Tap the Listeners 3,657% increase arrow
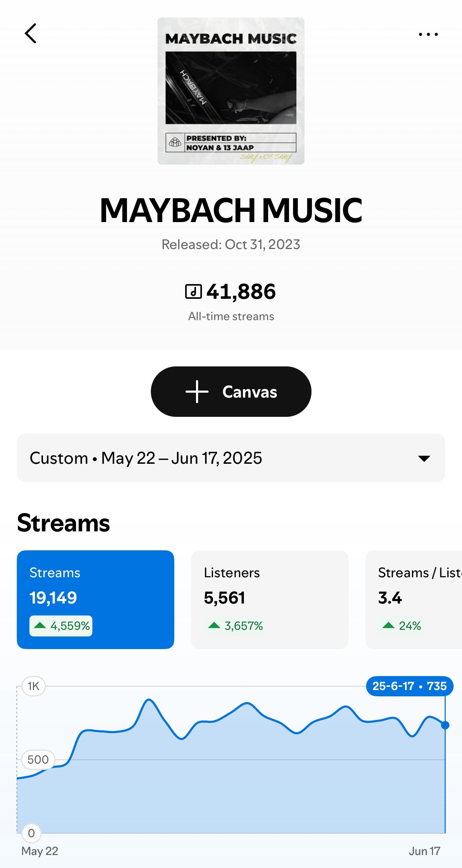Image resolution: width=462 pixels, height=868 pixels. pos(214,625)
